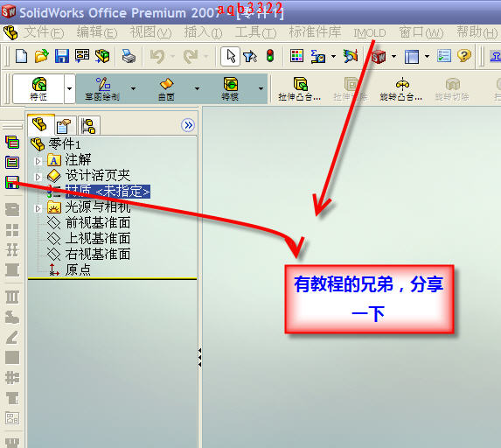Image resolution: width=501 pixels, height=448 pixels.
Task: Open dropdown beside the sigma measure icon
Action: (x=334, y=57)
